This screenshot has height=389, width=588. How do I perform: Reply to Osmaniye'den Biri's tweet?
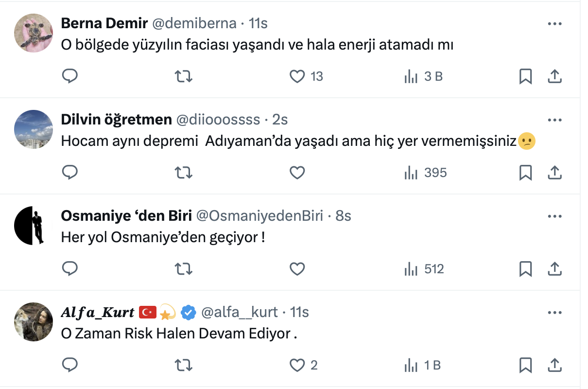coord(70,269)
